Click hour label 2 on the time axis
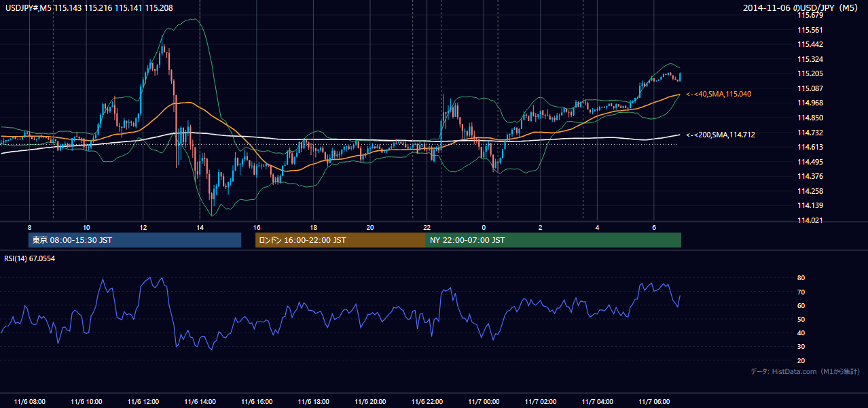Viewport: 868px width, 408px height. point(540,226)
